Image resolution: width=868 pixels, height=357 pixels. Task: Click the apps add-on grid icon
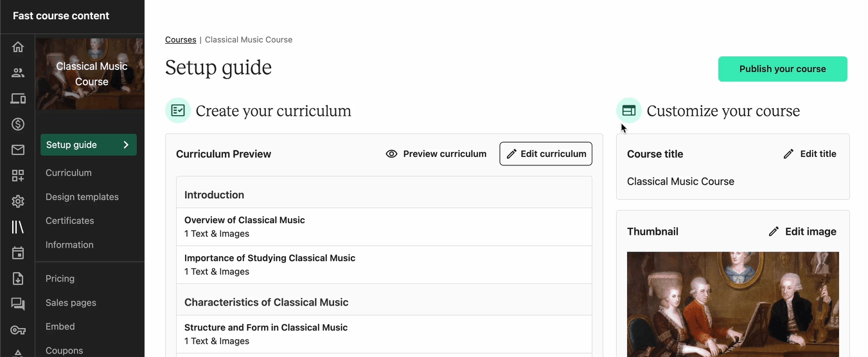click(x=18, y=176)
